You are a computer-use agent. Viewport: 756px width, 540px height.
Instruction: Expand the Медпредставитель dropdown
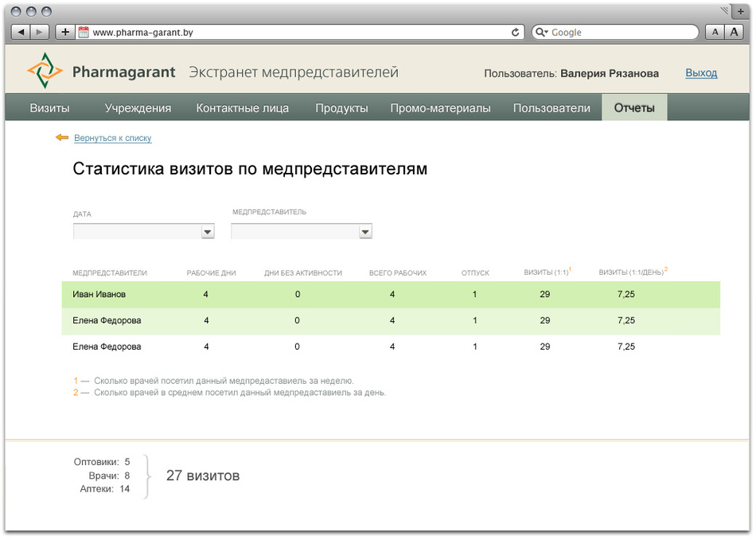click(x=365, y=232)
